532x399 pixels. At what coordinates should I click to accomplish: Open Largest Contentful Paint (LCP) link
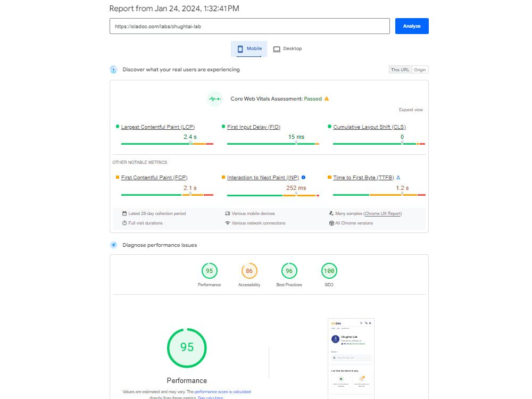(x=158, y=127)
